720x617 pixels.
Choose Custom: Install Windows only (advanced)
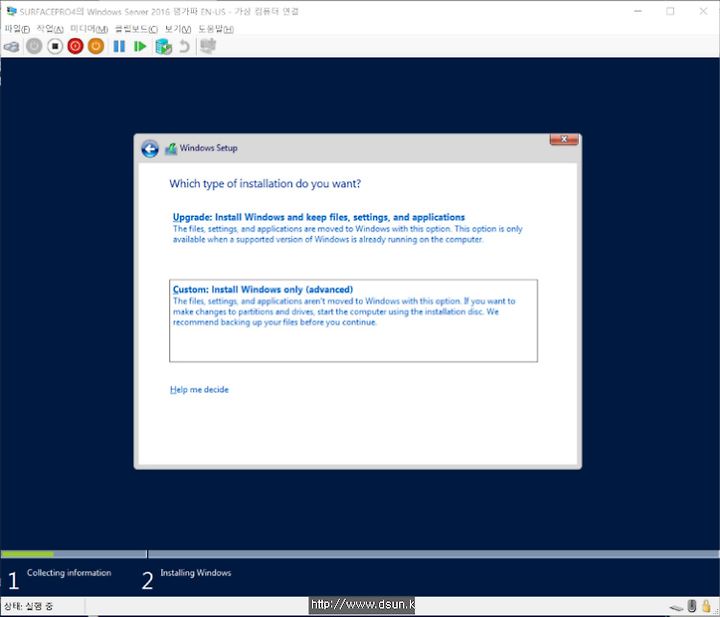point(353,320)
